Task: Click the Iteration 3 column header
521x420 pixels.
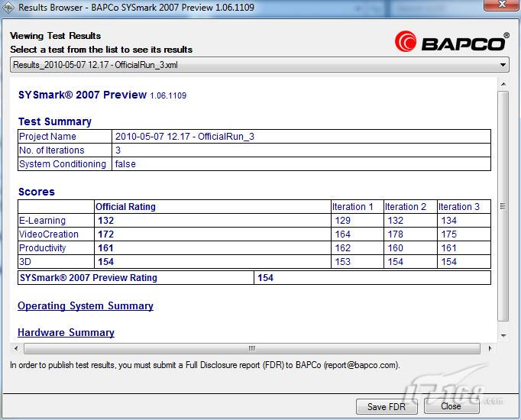Action: 459,206
